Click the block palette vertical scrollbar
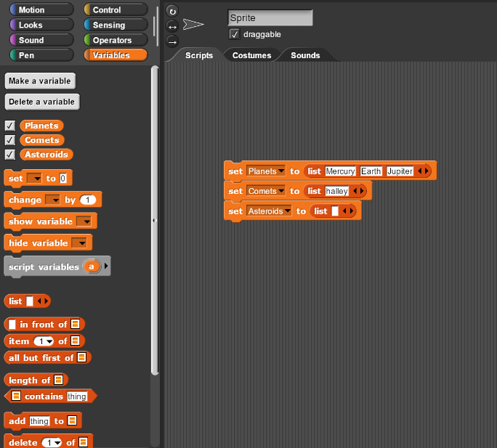 click(x=154, y=218)
